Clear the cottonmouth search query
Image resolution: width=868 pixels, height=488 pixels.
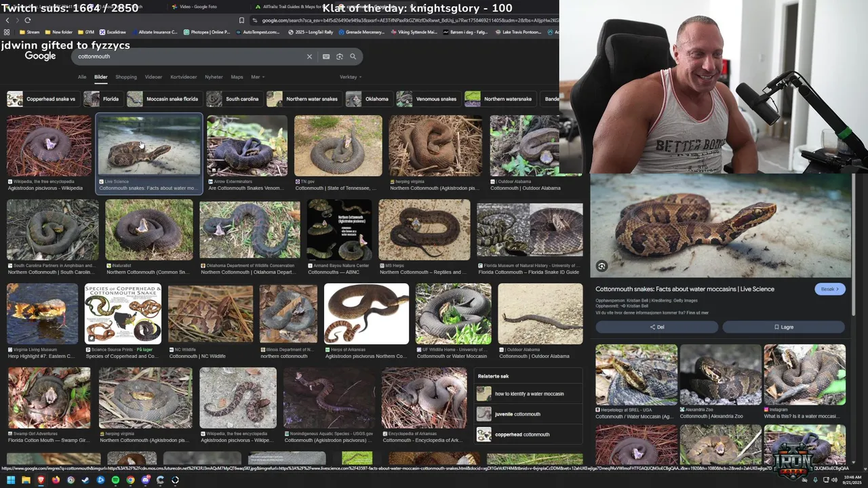pos(309,56)
